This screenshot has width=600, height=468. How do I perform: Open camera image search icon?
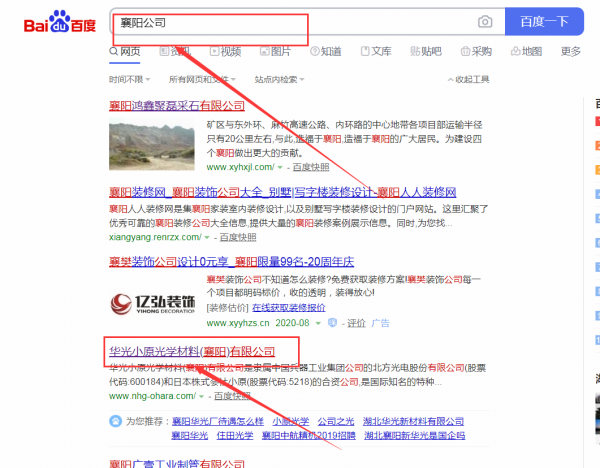coord(485,21)
